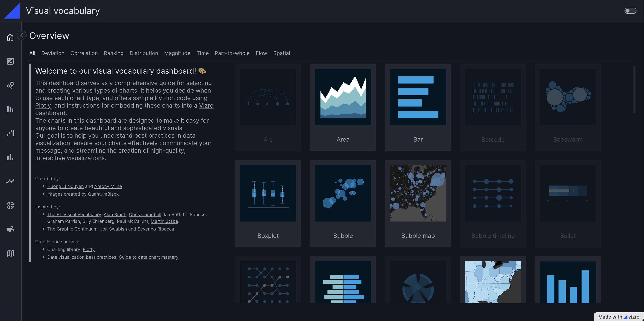Open The Graphic Continuum link
644x321 pixels.
(x=72, y=229)
